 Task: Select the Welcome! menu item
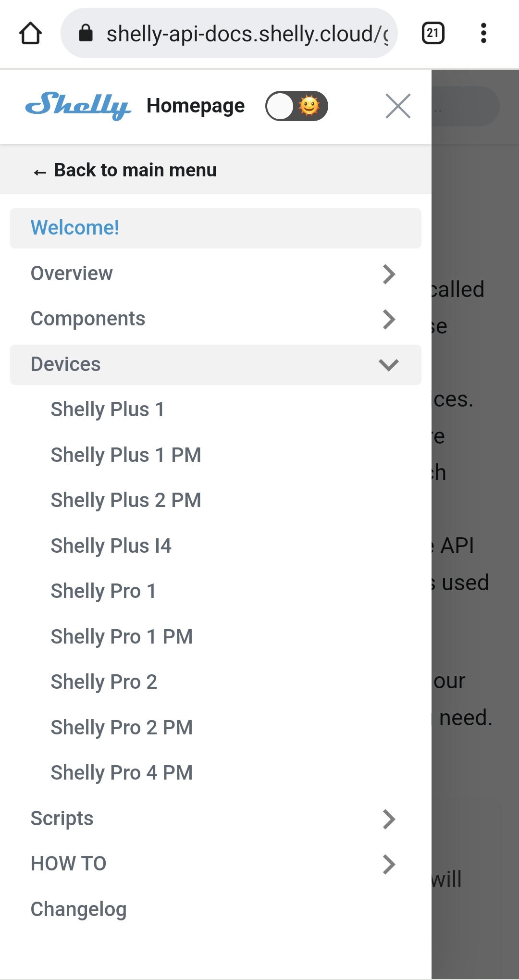click(x=75, y=228)
